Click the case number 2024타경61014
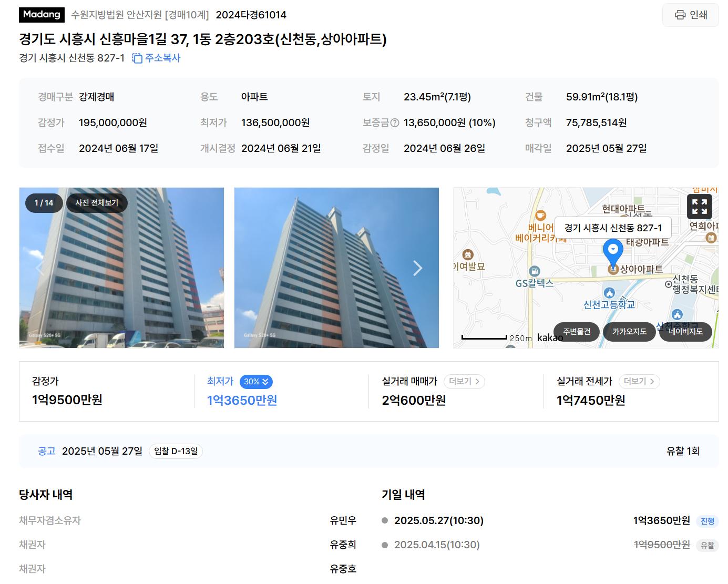The width and height of the screenshot is (728, 584). [251, 15]
